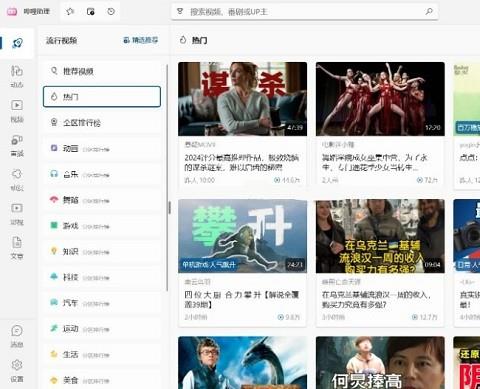Open the 在乌克兰基辅 video thumbnail
This screenshot has width=480, height=389.
(380, 236)
